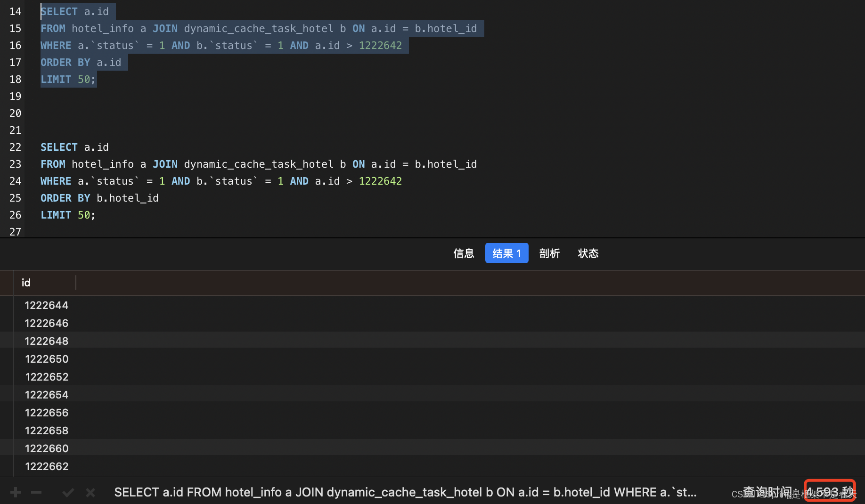Click the discard changes X icon
The image size is (865, 504).
pyautogui.click(x=90, y=493)
